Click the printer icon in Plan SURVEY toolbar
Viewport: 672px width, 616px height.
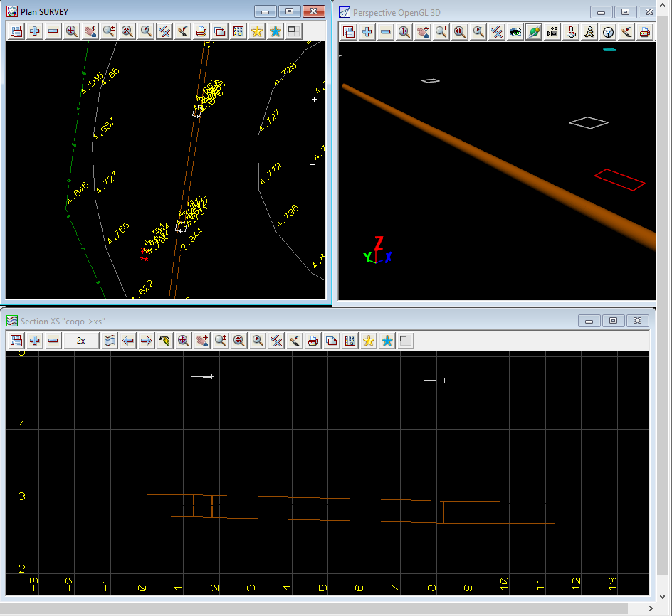click(201, 31)
